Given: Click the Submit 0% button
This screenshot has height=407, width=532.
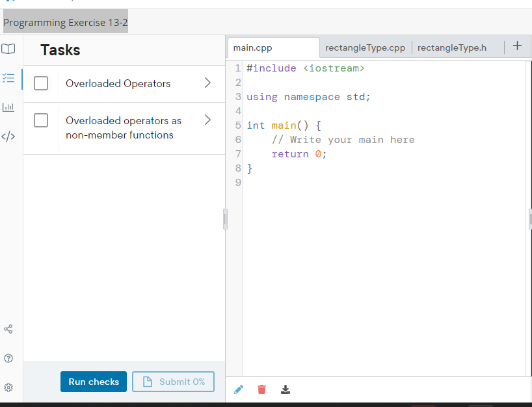Looking at the screenshot, I should point(173,382).
